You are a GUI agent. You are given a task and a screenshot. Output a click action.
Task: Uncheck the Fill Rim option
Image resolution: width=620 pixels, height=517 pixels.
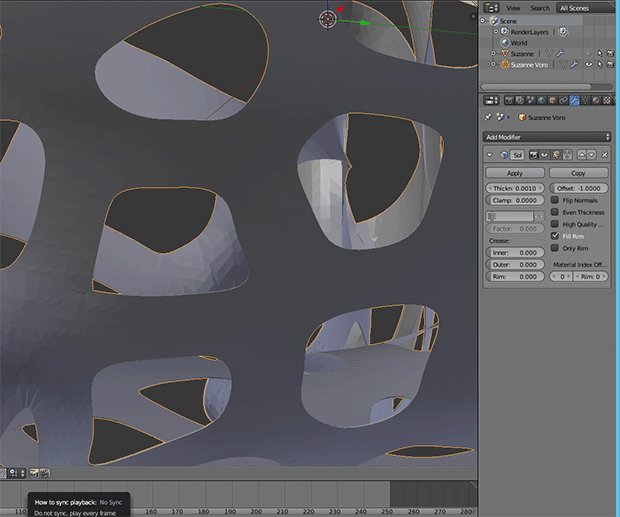coord(556,236)
